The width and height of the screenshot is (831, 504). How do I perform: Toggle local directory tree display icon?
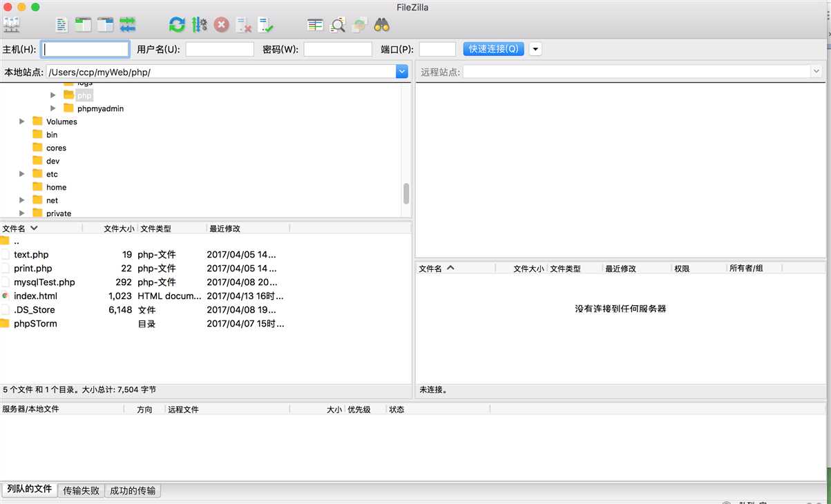84,26
